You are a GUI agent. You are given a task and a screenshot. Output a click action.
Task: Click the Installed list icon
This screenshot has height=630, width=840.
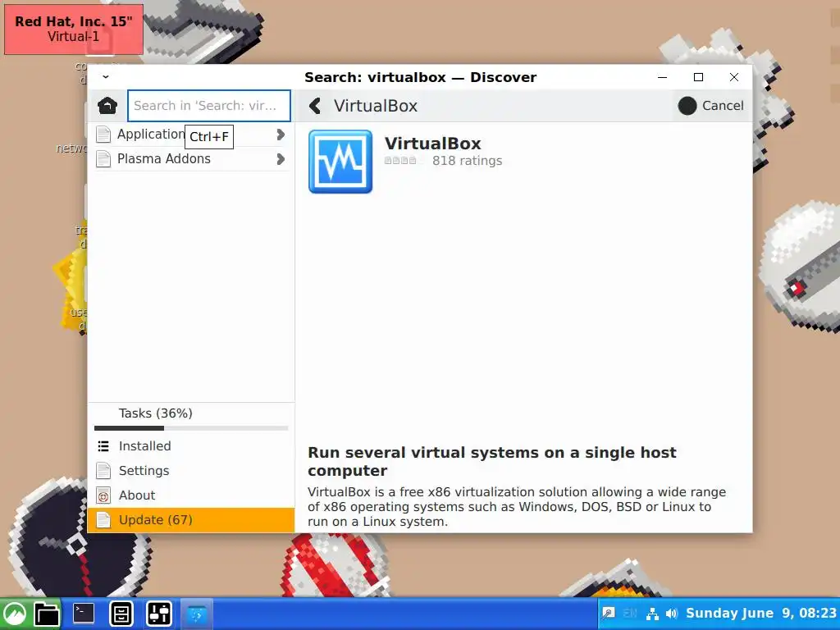click(x=103, y=445)
